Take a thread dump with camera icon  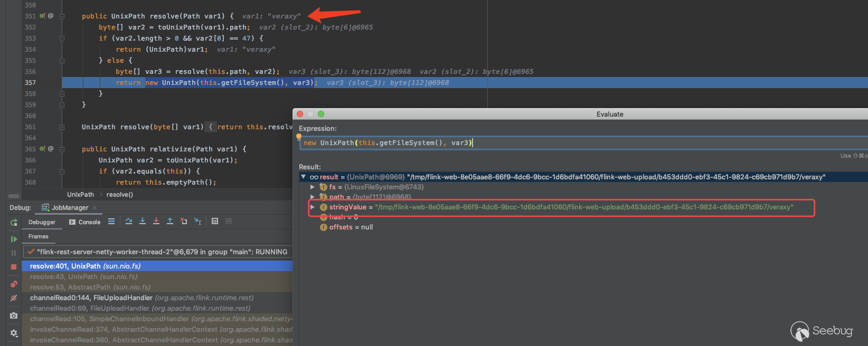pyautogui.click(x=14, y=315)
